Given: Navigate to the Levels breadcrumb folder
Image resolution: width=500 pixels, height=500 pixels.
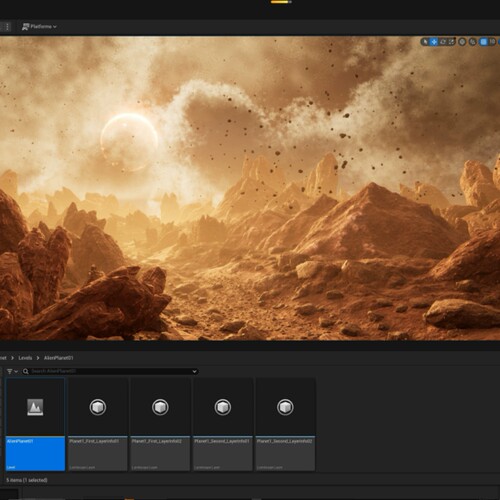Looking at the screenshot, I should coord(25,358).
